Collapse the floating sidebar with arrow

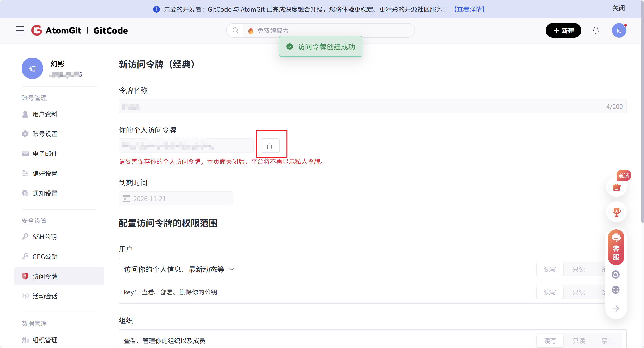[x=616, y=308]
